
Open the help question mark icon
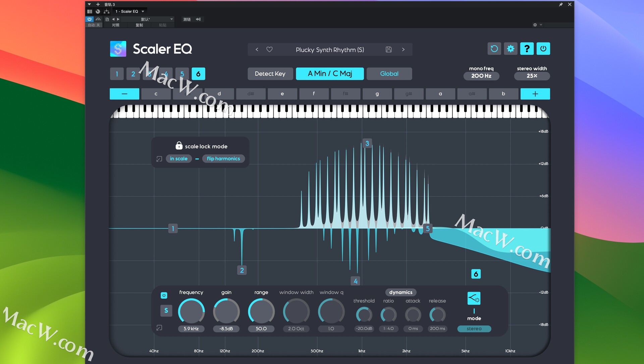(527, 49)
